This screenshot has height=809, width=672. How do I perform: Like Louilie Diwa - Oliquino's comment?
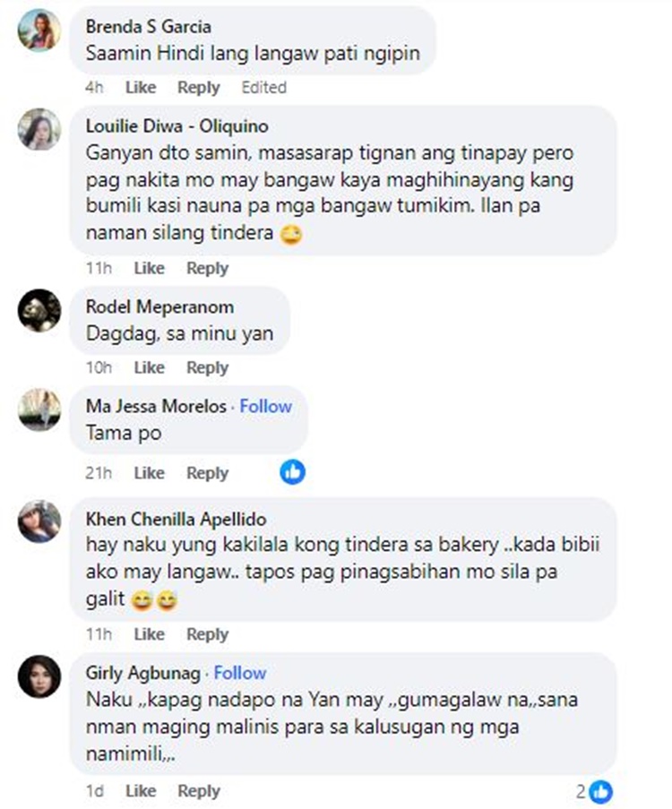[x=149, y=268]
